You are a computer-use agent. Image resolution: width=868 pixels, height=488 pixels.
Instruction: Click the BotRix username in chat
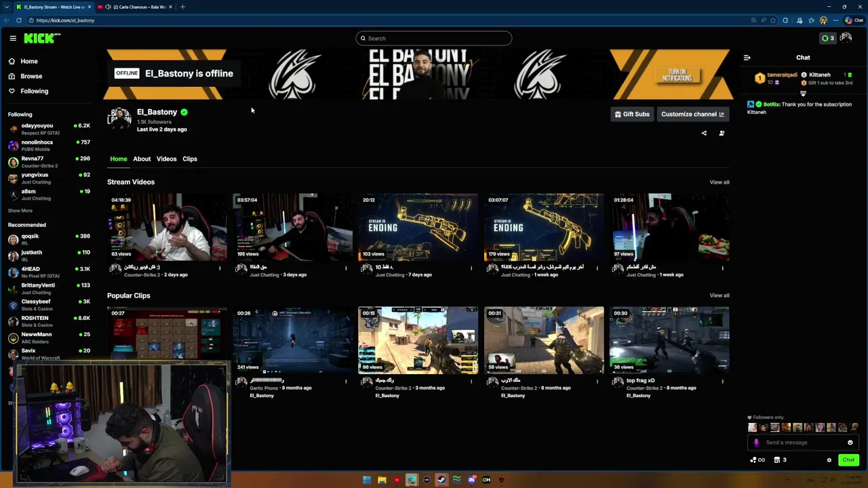771,104
